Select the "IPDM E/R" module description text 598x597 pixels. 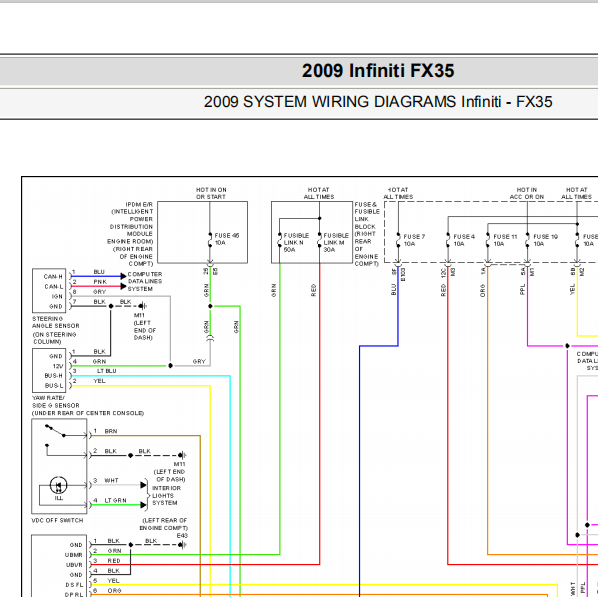click(130, 234)
